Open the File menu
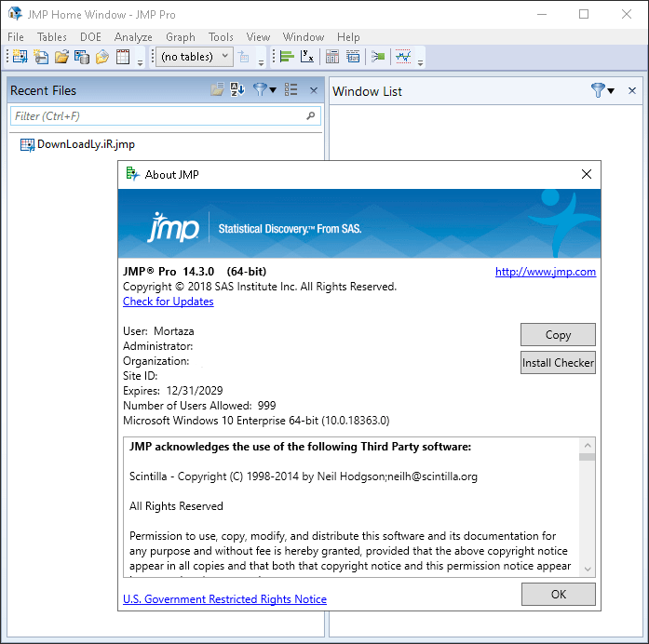This screenshot has width=649, height=644. pos(16,37)
